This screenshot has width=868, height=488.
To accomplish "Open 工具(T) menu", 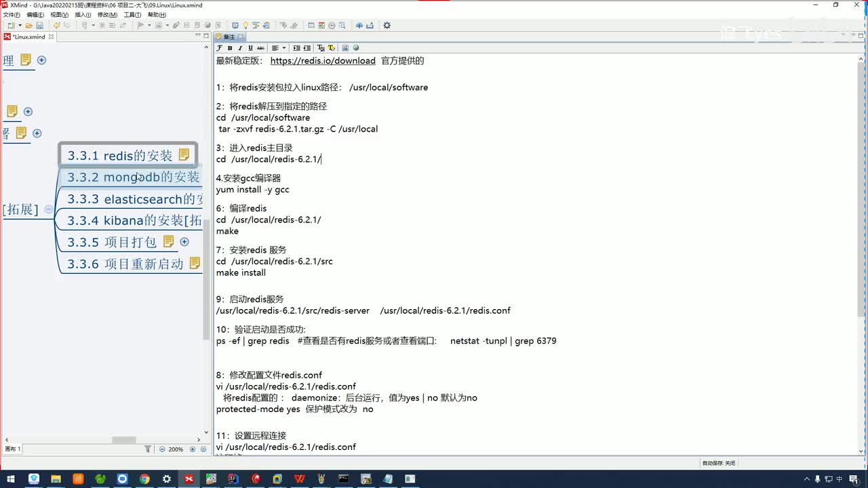I will [x=132, y=14].
